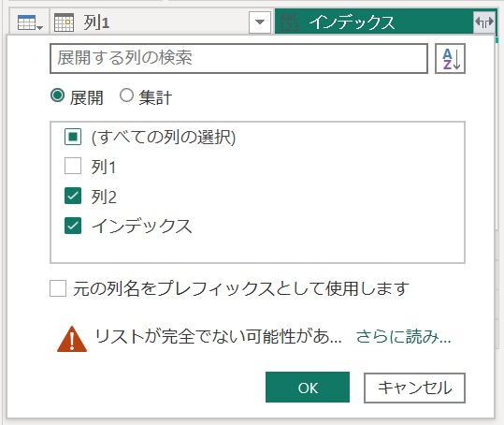Uncheck the 列2 checkbox
Screen dimensions: 504x425
point(73,196)
